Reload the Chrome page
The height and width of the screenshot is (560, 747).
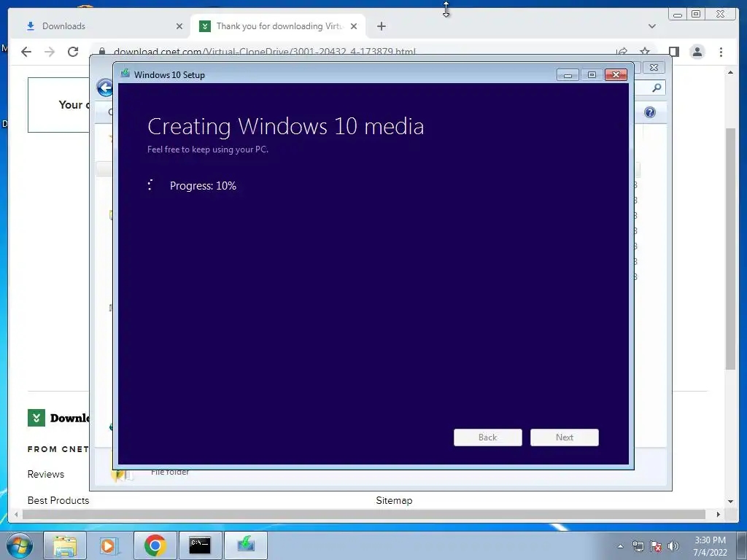(73, 52)
